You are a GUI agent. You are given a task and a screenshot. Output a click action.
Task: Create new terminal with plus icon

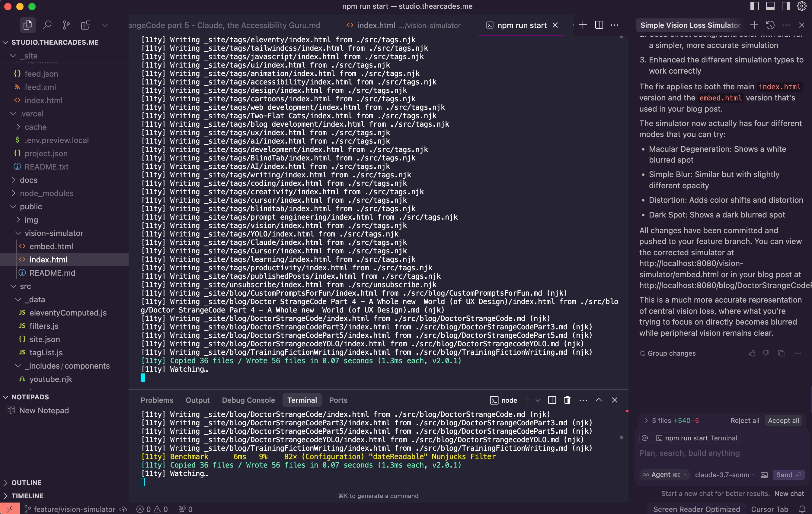(x=528, y=400)
